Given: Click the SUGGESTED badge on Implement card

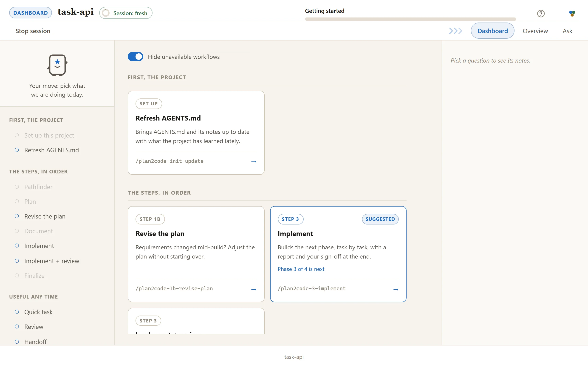Looking at the screenshot, I should pyautogui.click(x=380, y=219).
